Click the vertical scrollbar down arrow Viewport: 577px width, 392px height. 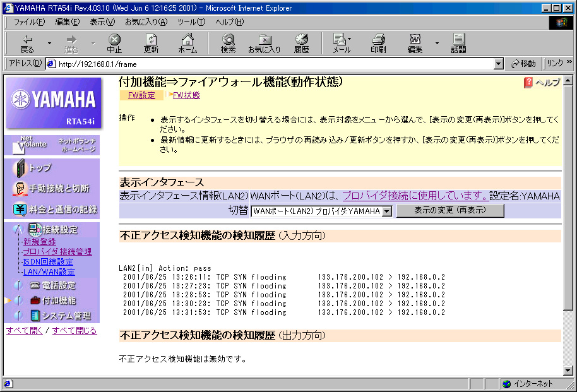(x=566, y=371)
